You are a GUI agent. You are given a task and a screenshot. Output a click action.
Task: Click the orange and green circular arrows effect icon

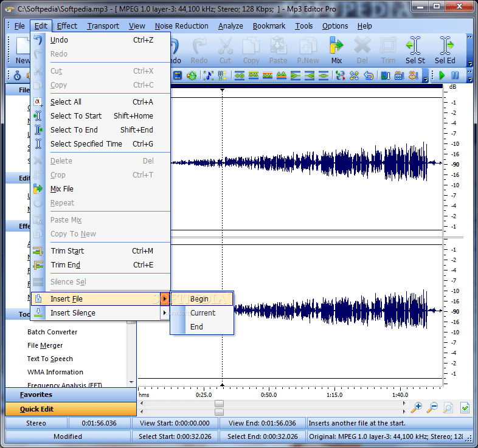[192, 75]
